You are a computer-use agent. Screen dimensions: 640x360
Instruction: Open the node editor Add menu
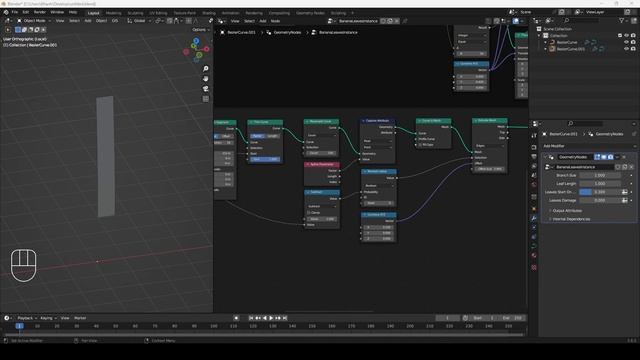point(263,21)
